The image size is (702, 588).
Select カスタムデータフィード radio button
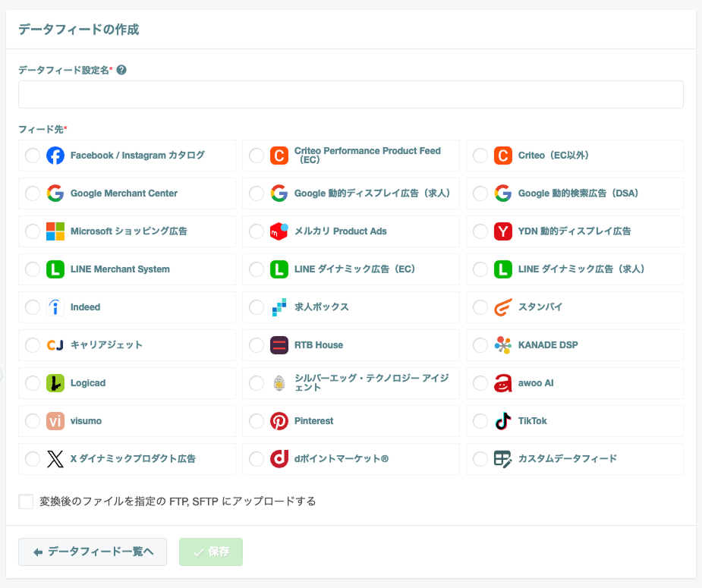point(480,459)
